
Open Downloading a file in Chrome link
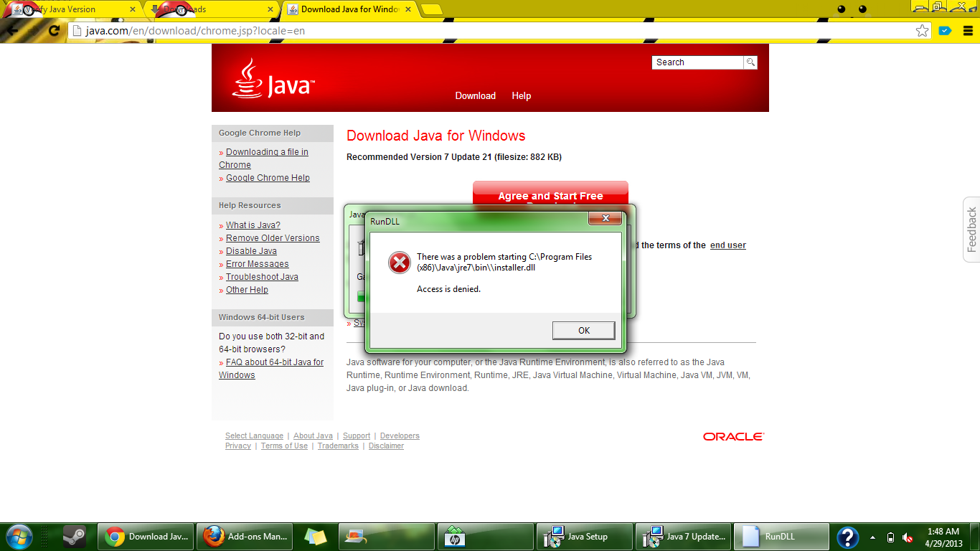tap(263, 159)
